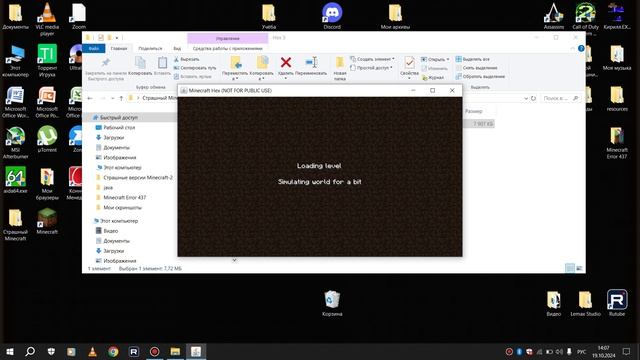
Task: Click the Java app icon in the taskbar
Action: 196,351
